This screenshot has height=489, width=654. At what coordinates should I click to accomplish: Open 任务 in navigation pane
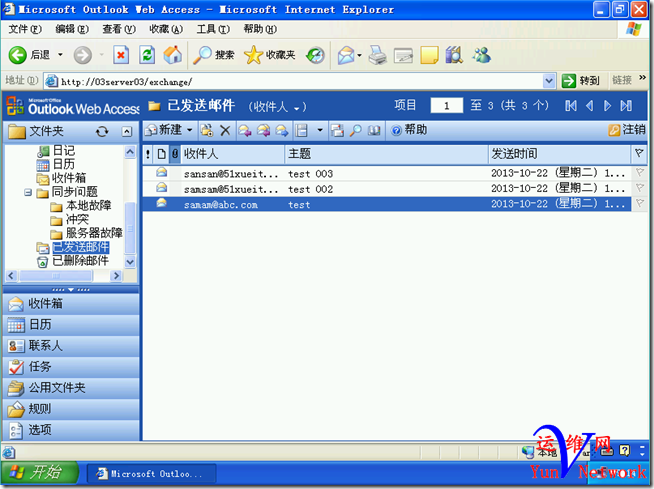pos(71,367)
